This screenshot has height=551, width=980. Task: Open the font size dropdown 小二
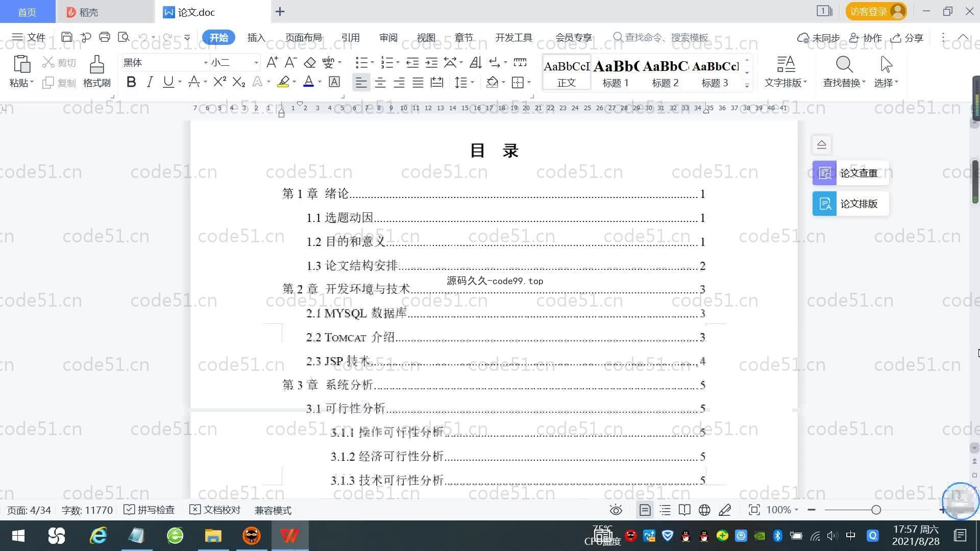click(x=256, y=62)
